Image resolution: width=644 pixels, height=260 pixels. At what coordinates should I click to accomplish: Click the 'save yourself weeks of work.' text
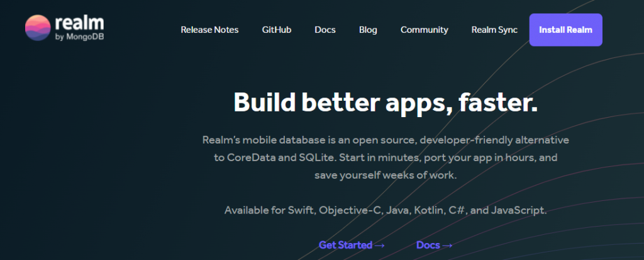click(386, 175)
